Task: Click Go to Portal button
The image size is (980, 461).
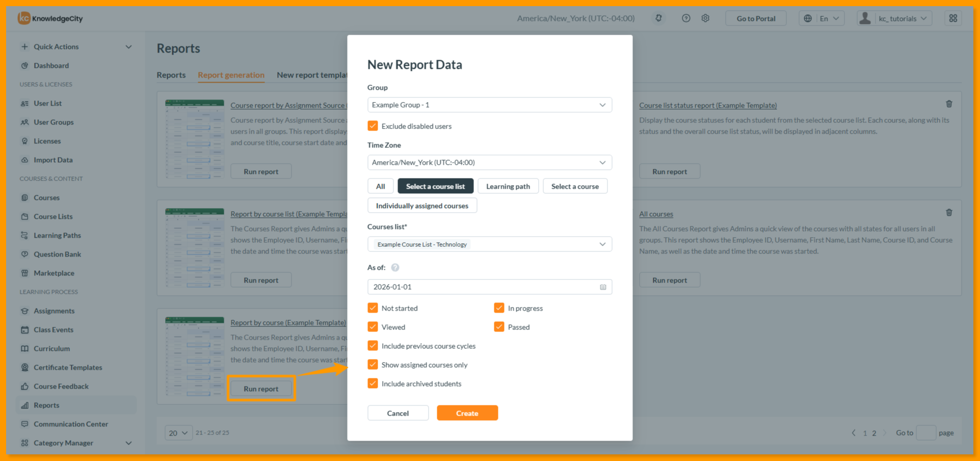Action: tap(756, 18)
